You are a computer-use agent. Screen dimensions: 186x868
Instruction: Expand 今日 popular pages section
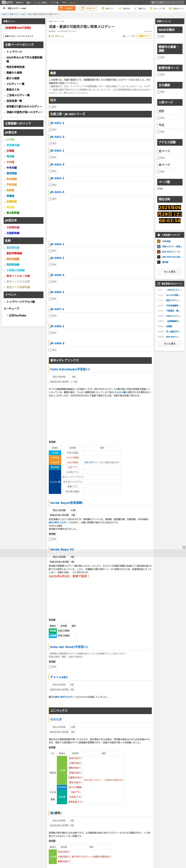coord(159,132)
